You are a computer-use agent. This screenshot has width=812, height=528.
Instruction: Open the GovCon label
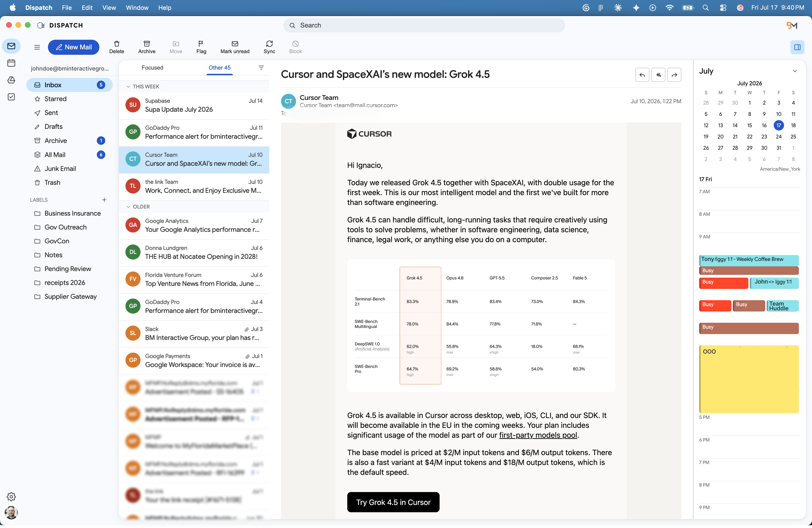pyautogui.click(x=70, y=241)
